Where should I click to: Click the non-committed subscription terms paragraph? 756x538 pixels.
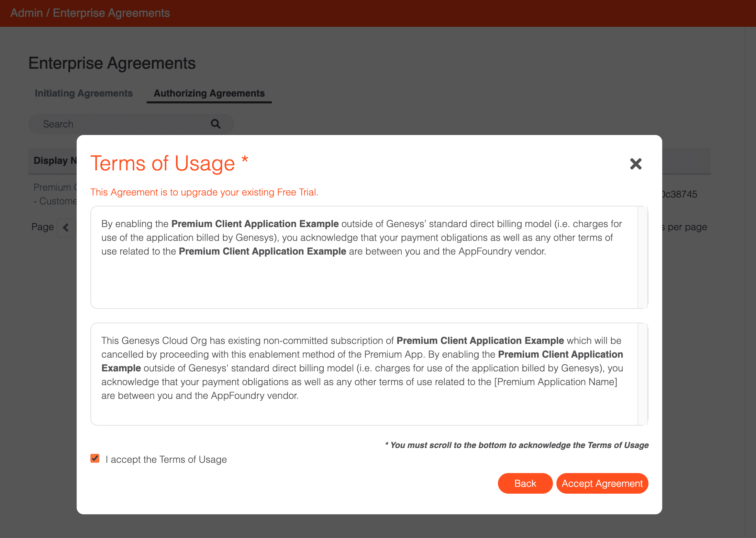pos(361,368)
